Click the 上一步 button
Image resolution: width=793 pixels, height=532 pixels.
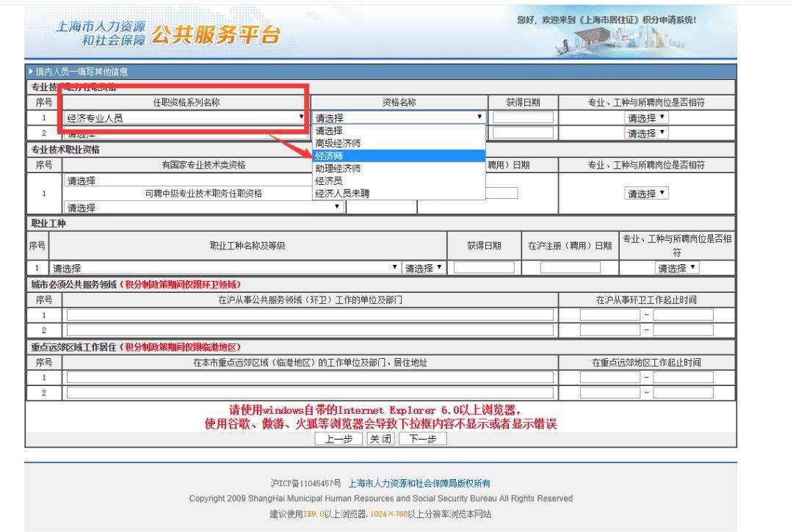[338, 439]
